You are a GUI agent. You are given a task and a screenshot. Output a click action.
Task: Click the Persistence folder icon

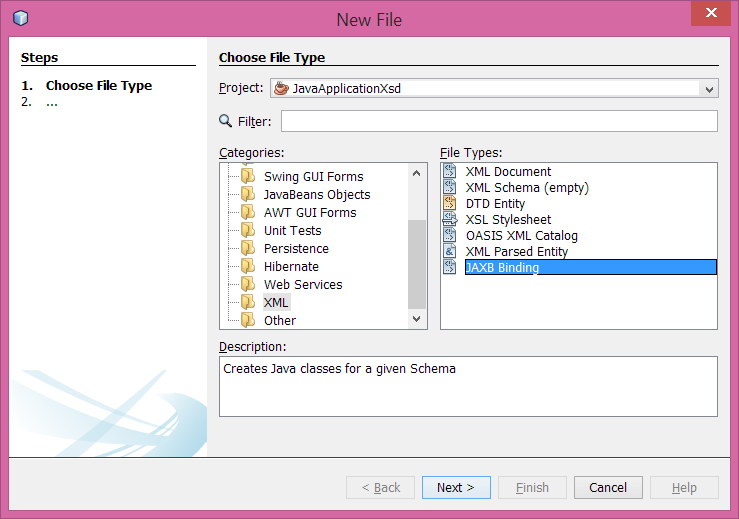tap(248, 248)
